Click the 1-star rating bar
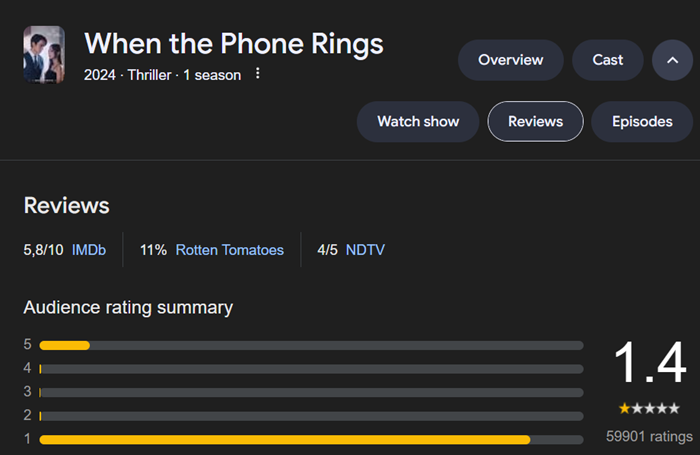Screen dimensions: 700x455 (x=311, y=440)
